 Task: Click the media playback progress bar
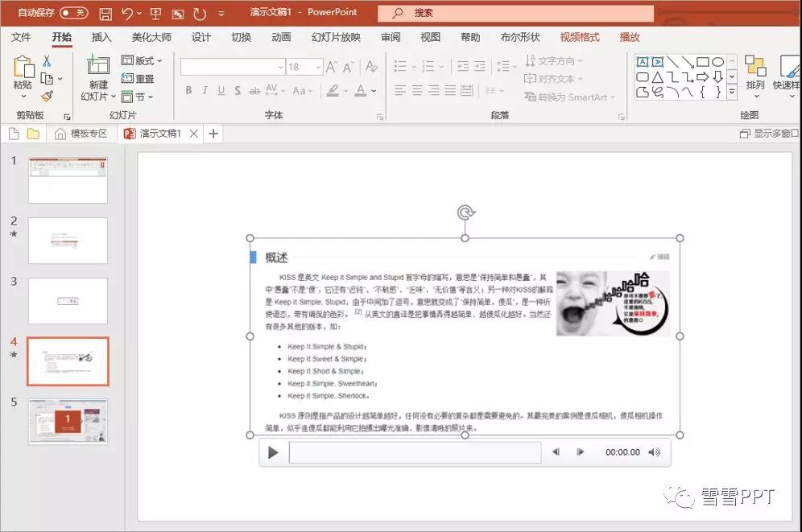[x=415, y=453]
